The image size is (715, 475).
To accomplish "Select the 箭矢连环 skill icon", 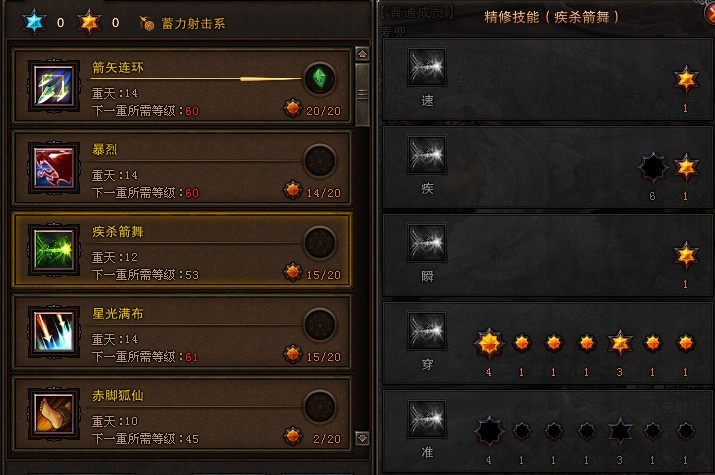I will (54, 85).
